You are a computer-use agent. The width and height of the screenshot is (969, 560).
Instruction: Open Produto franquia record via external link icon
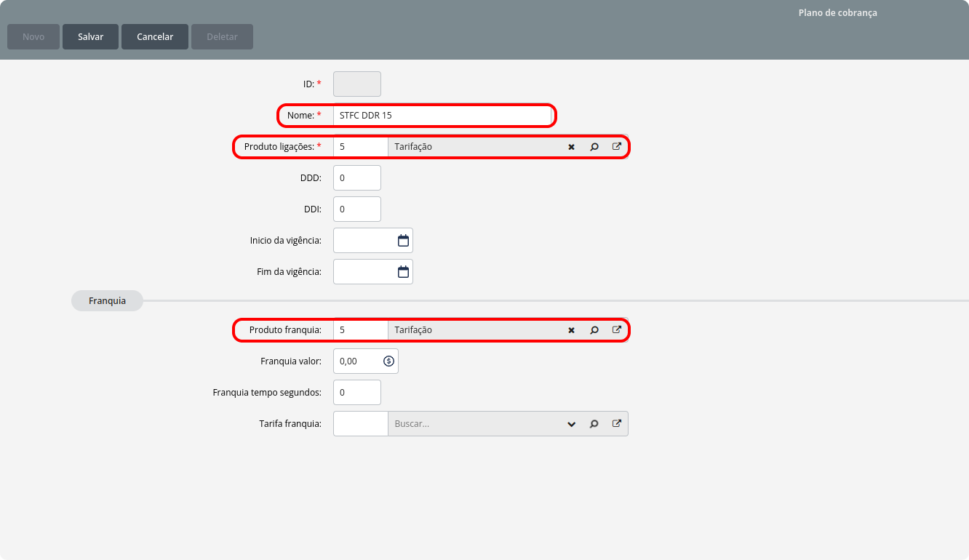616,330
